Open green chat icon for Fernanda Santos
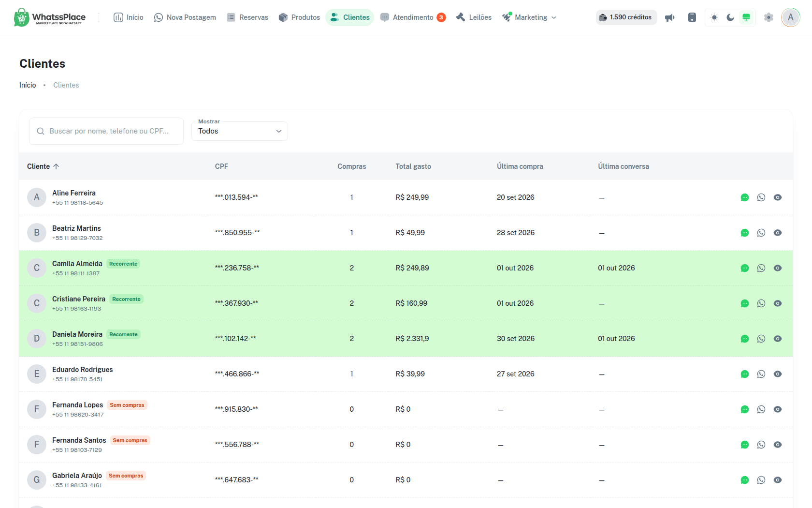812x508 pixels. tap(745, 445)
